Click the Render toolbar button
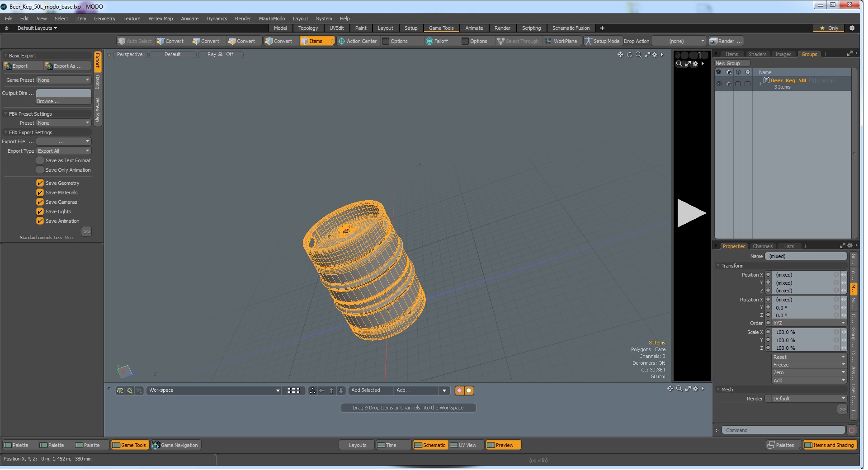The height and width of the screenshot is (470, 868). pos(726,41)
